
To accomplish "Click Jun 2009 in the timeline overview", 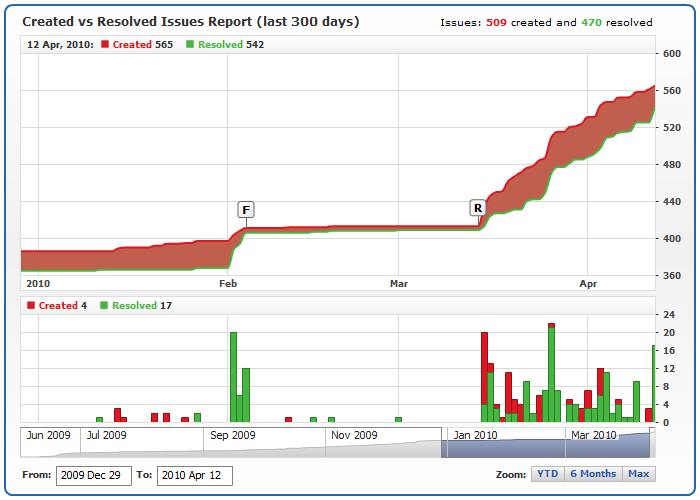I will point(48,435).
